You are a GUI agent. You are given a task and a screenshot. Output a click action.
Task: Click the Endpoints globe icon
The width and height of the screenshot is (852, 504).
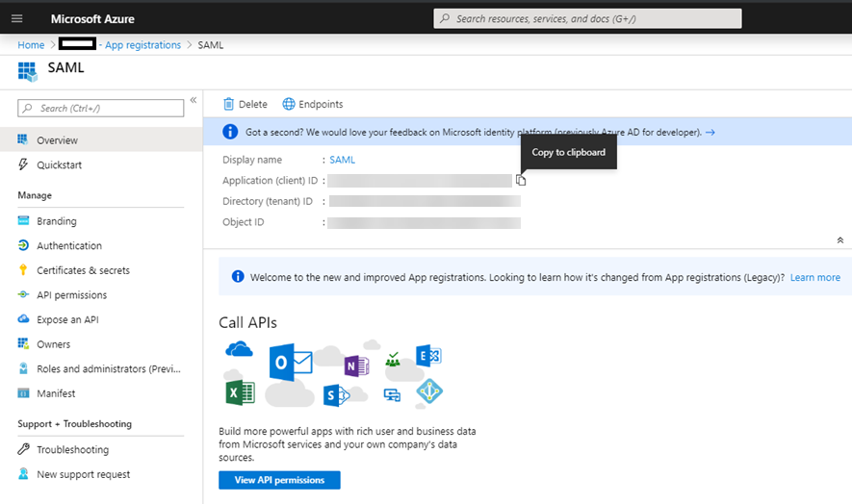click(x=289, y=104)
